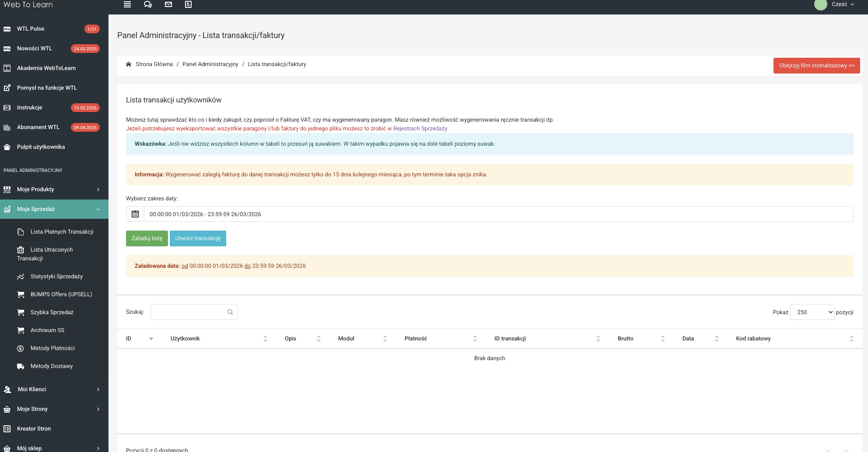Click the Akademia WebToLearn film icon
The height and width of the screenshot is (452, 868).
[x=7, y=68]
